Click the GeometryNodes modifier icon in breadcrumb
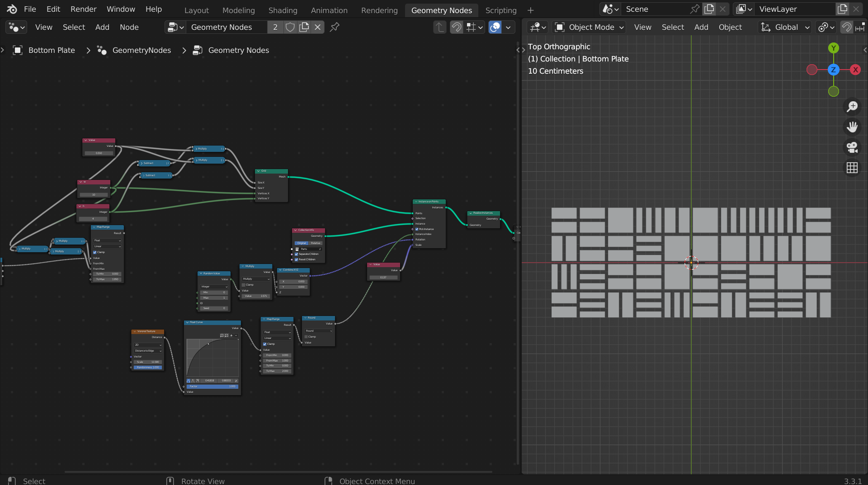This screenshot has height=485, width=868. coord(102,50)
